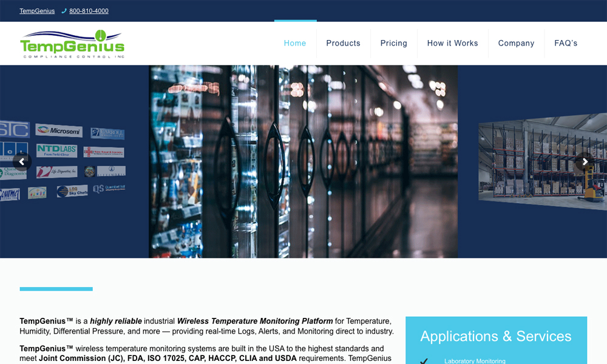Open the FAQ's page

click(x=566, y=43)
